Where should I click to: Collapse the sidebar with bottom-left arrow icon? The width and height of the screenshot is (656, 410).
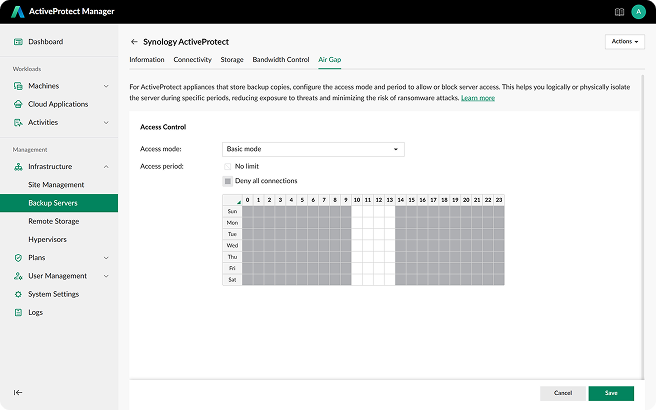coord(18,392)
